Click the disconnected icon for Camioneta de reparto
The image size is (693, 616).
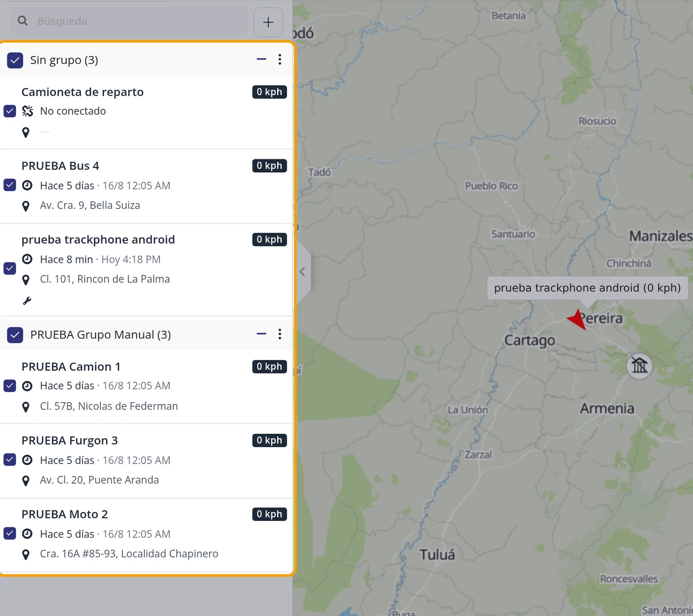tap(28, 111)
